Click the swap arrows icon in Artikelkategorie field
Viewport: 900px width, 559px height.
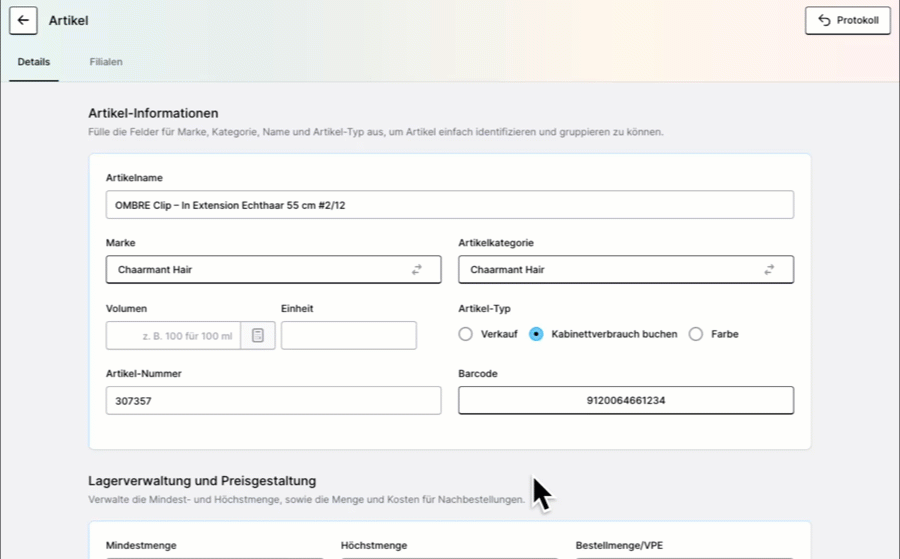769,270
